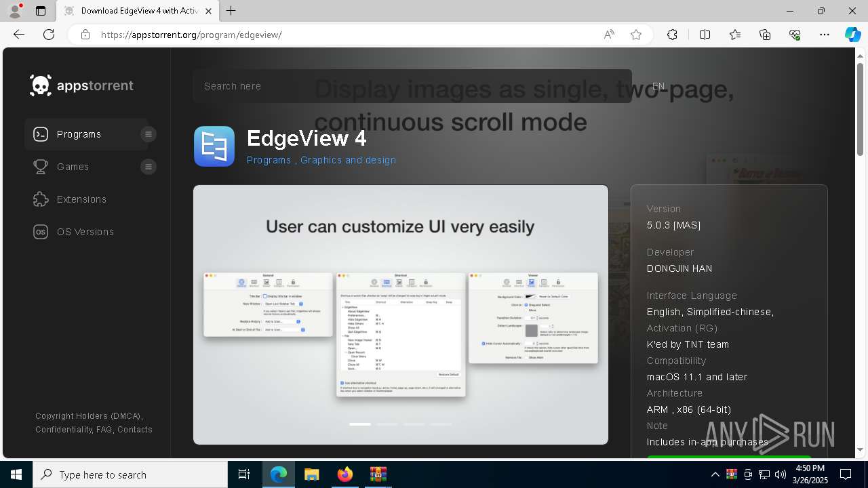Open the EN language selector
Screen dimensions: 868x488
point(658,86)
